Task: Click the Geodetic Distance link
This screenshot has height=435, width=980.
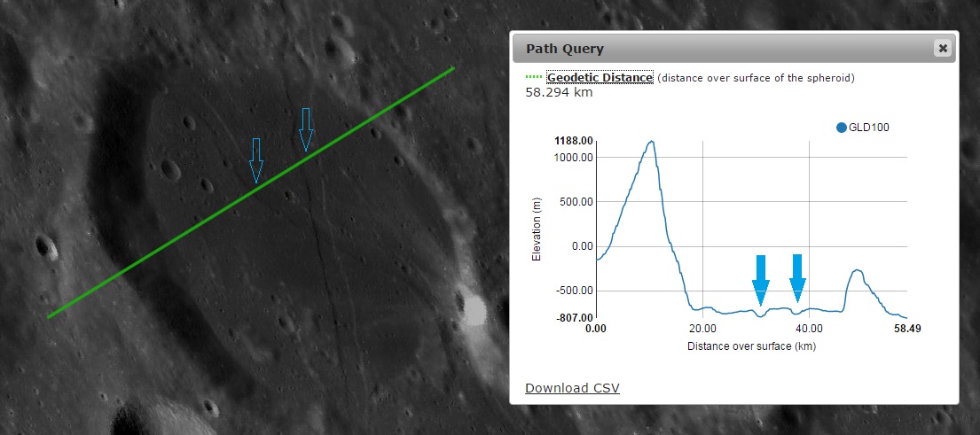Action: click(x=600, y=78)
